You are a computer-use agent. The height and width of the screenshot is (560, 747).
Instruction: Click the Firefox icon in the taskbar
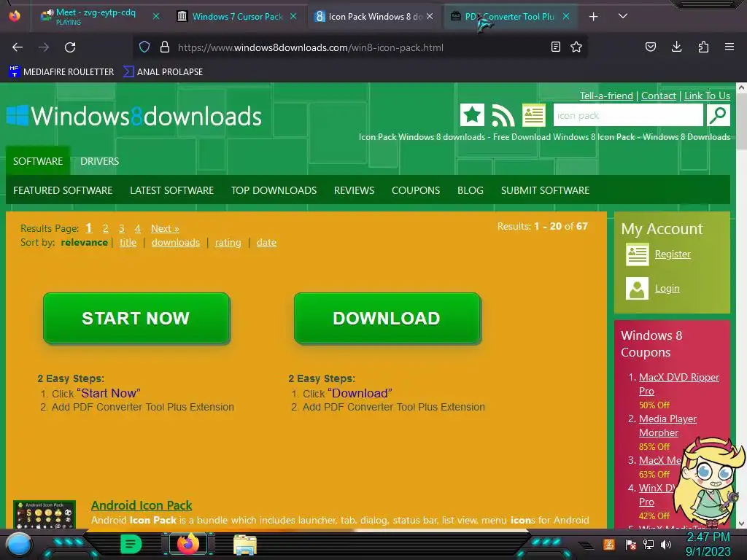(x=188, y=544)
